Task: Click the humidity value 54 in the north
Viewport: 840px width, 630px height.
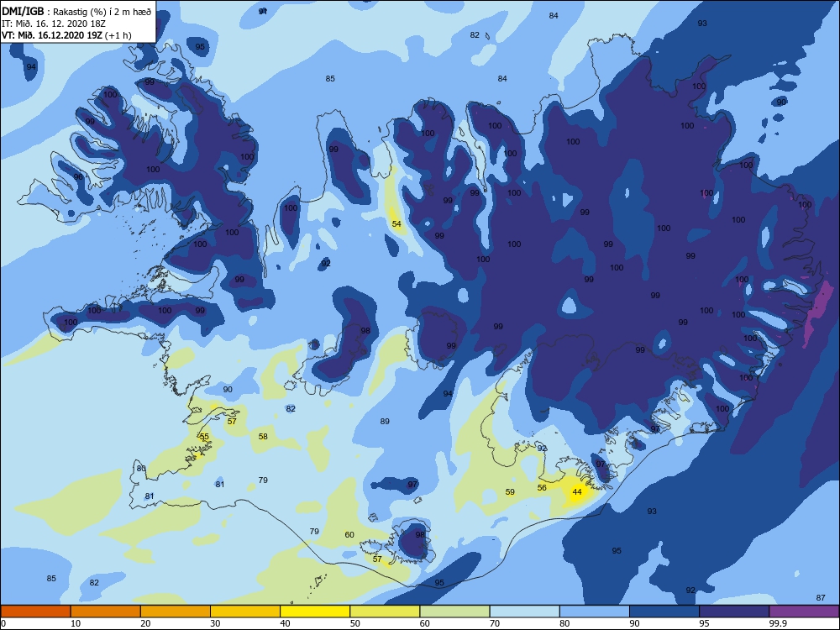Action: click(x=396, y=224)
